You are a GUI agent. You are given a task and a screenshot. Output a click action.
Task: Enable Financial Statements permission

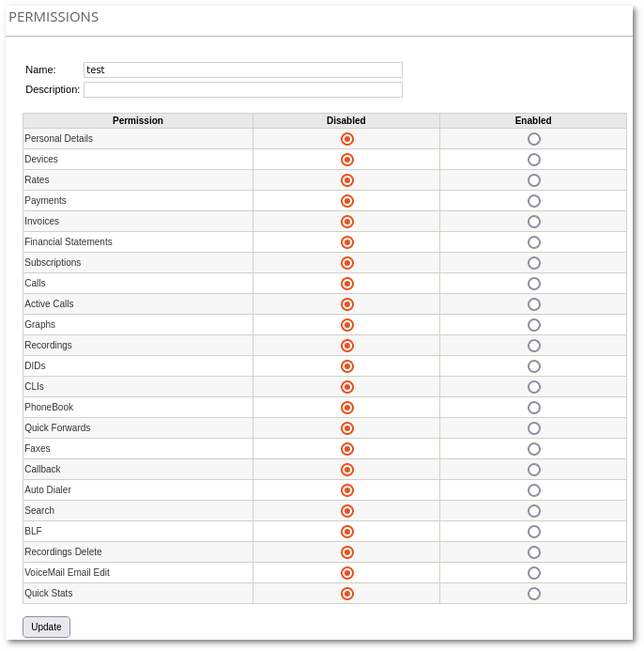pyautogui.click(x=534, y=242)
